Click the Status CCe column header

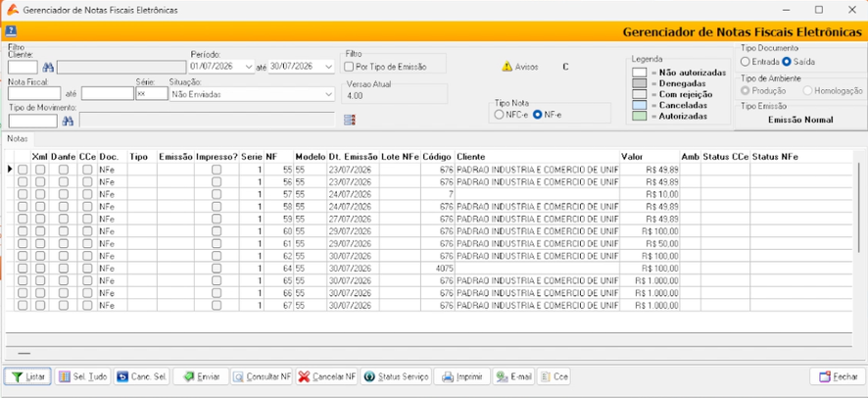click(726, 157)
